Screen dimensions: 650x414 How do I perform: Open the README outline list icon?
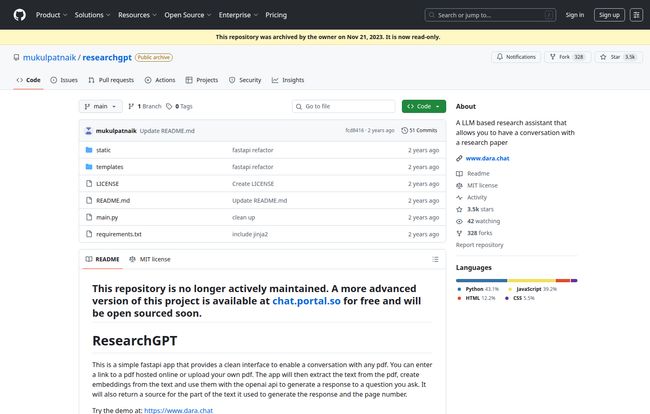click(x=435, y=259)
